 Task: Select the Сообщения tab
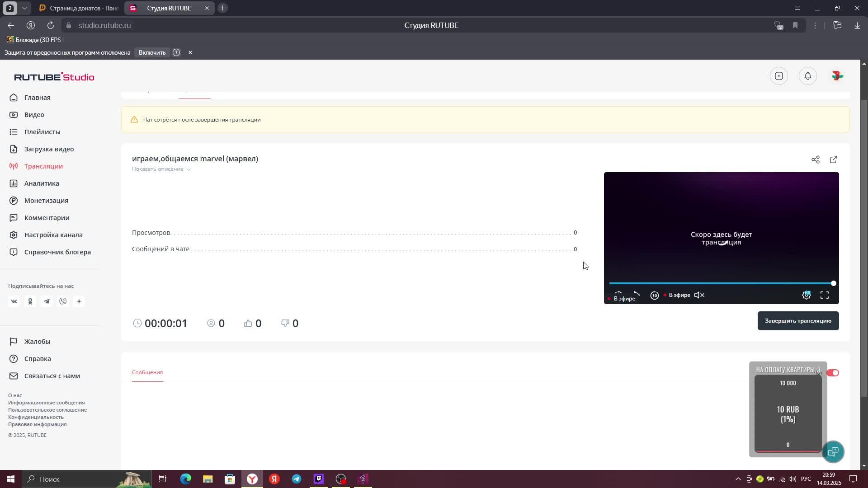147,372
